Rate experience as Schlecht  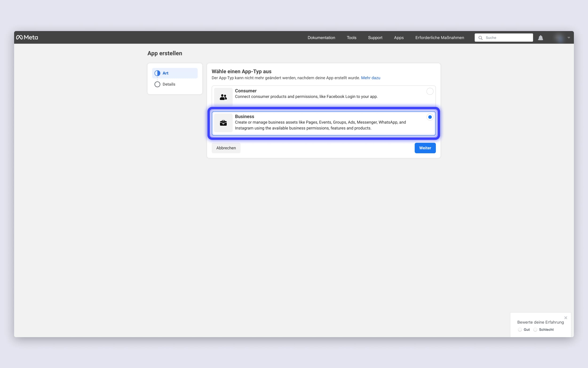535,330
